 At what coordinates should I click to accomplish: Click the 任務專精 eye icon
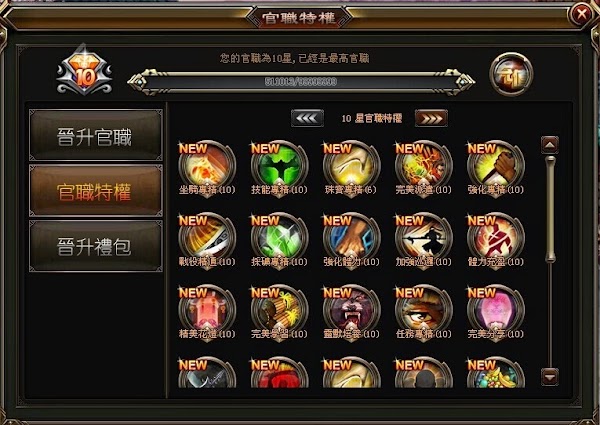(424, 313)
